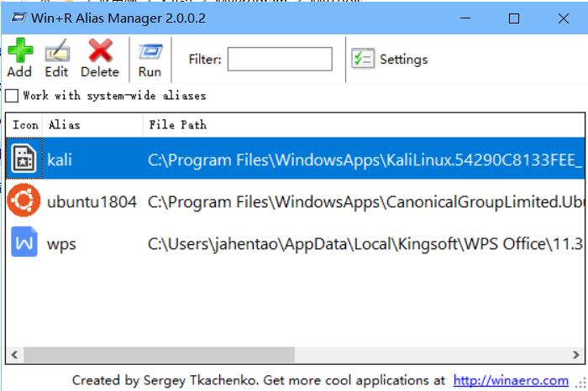Select the wps alias name
The image size is (588, 391).
point(61,244)
